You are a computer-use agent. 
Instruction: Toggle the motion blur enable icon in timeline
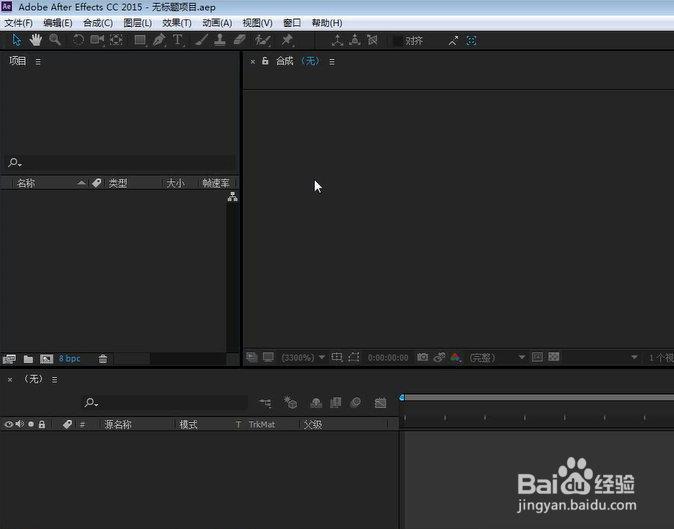tap(355, 403)
